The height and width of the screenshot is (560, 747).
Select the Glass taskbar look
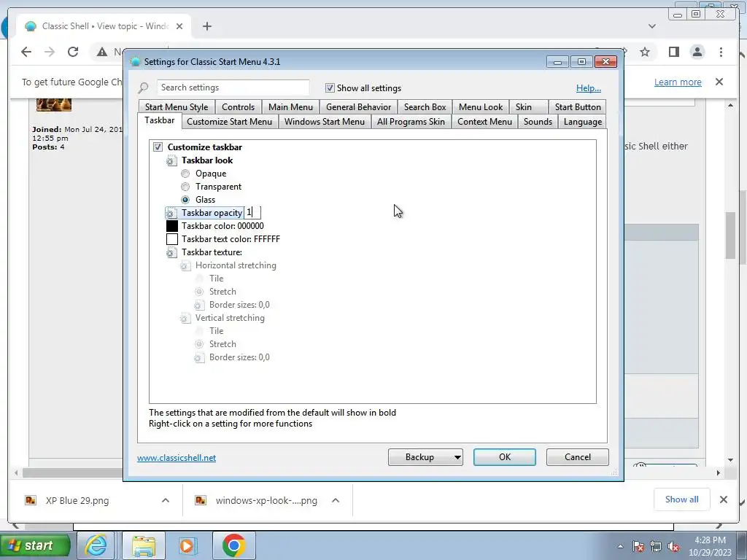click(185, 200)
